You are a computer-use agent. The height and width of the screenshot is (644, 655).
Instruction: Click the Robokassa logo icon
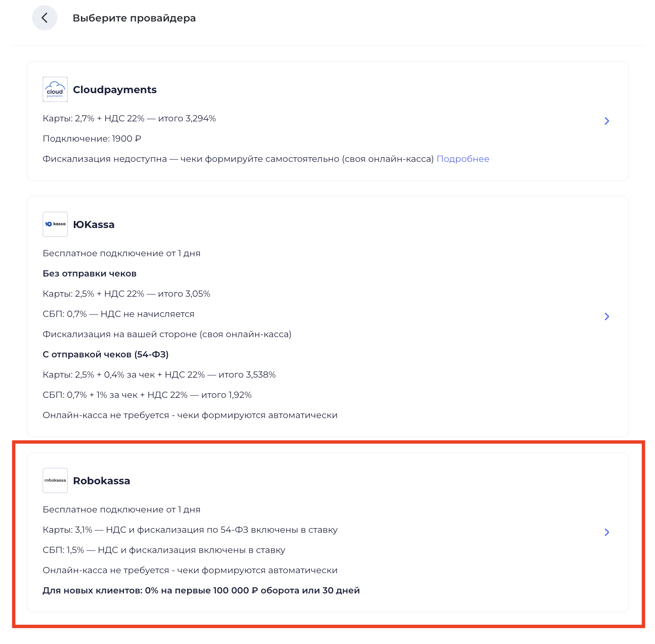55,480
